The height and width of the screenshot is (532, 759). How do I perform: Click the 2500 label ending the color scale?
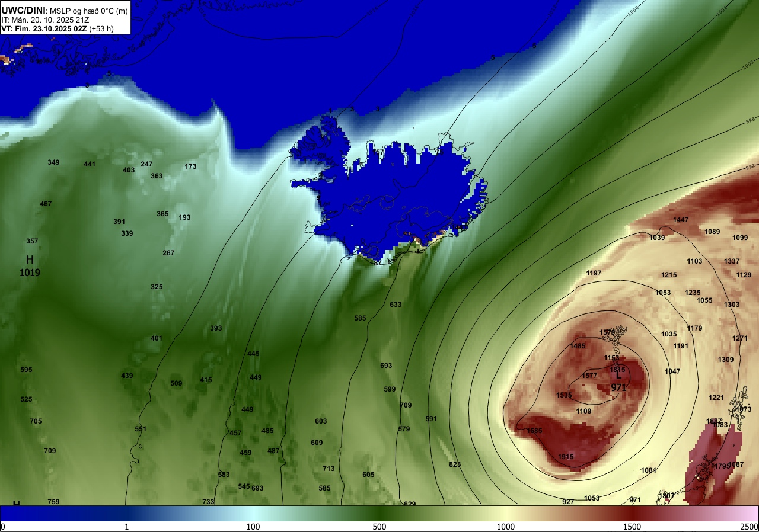pyautogui.click(x=749, y=527)
